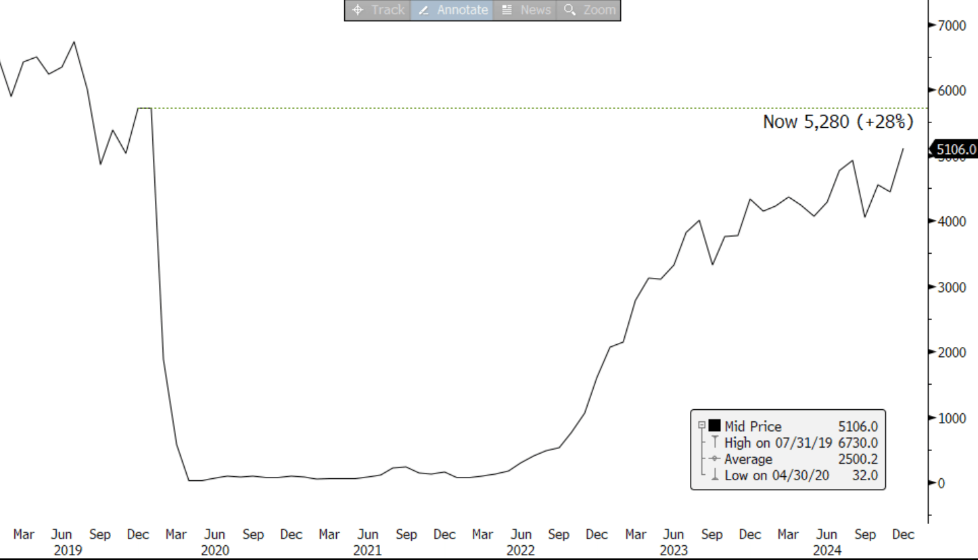
Task: Select the Annotate pencil icon
Action: 424,10
